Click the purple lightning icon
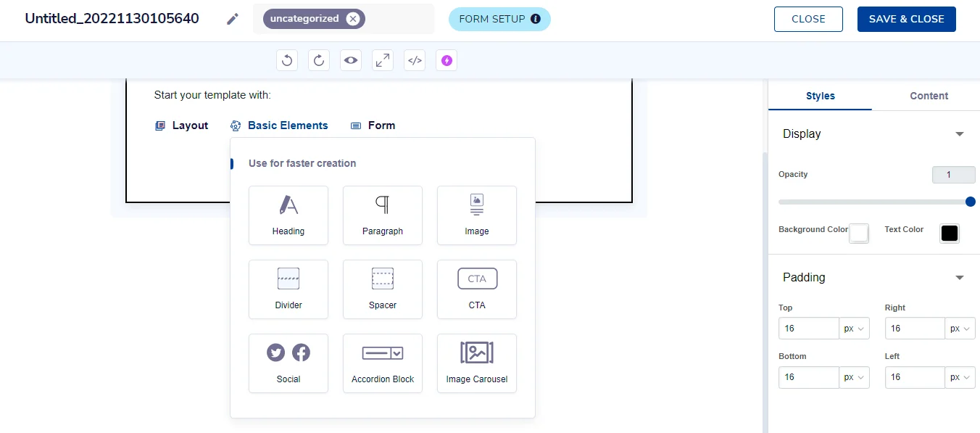The width and height of the screenshot is (980, 433). (x=446, y=60)
